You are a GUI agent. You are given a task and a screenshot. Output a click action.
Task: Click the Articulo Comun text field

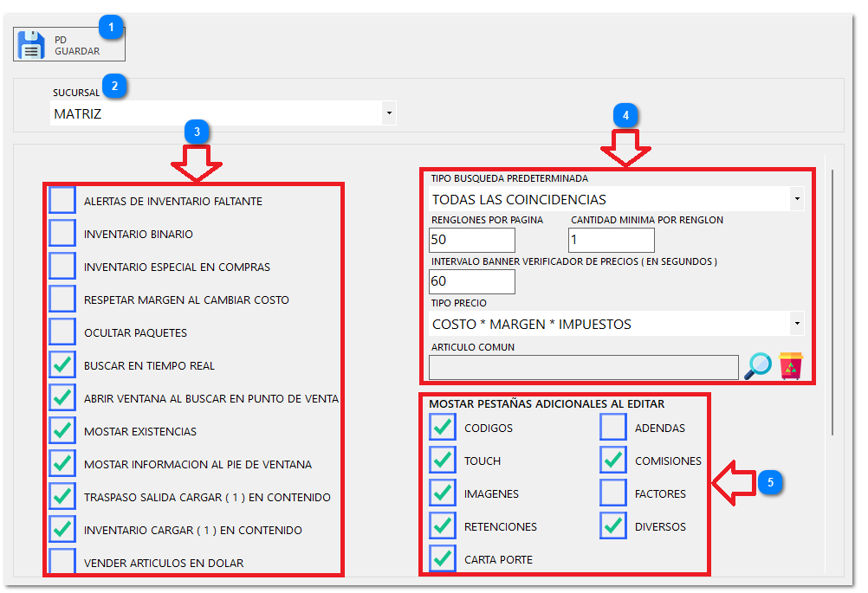[x=584, y=367]
